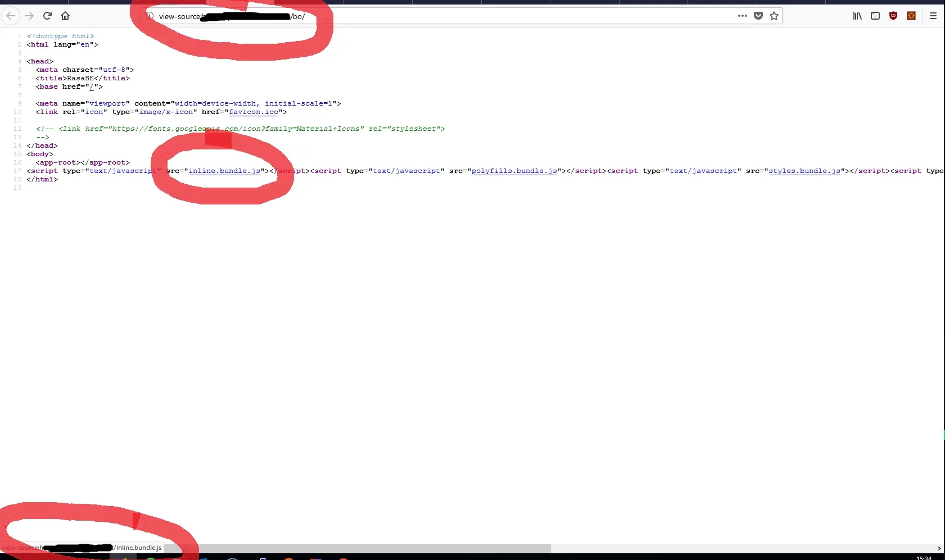Click the forward navigation arrow
945x560 pixels.
(29, 16)
